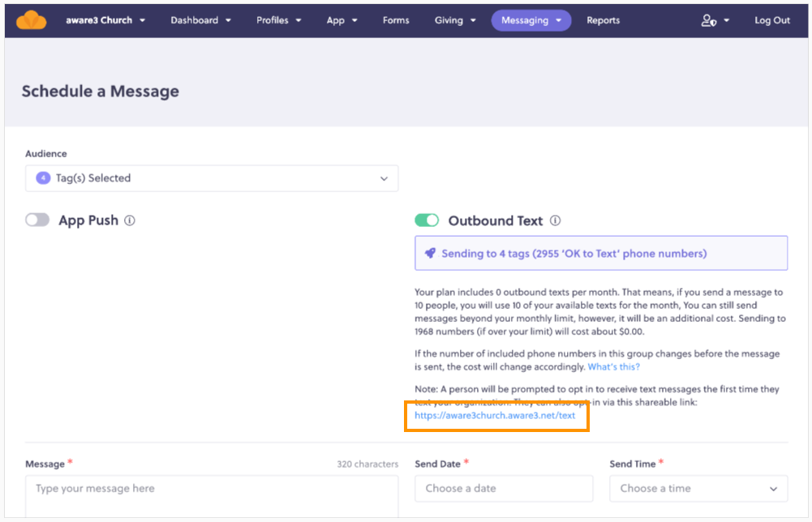Click the purple 4 tags count badge
Image resolution: width=812 pixels, height=522 pixels.
(43, 178)
